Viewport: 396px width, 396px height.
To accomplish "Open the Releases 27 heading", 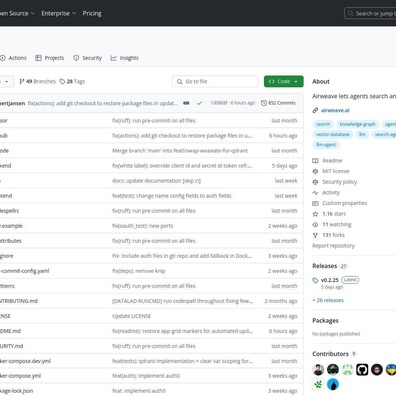I will coord(330,266).
